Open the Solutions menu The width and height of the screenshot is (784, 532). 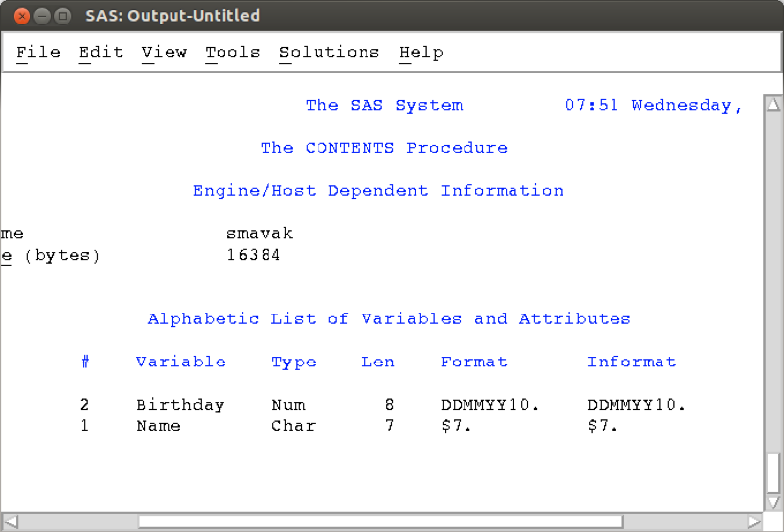[329, 52]
